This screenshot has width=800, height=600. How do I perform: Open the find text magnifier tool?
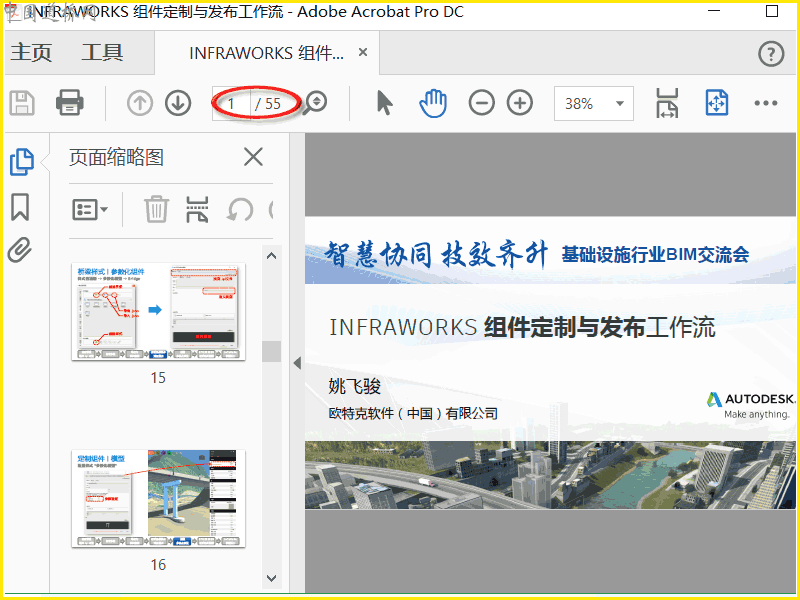pyautogui.click(x=315, y=103)
